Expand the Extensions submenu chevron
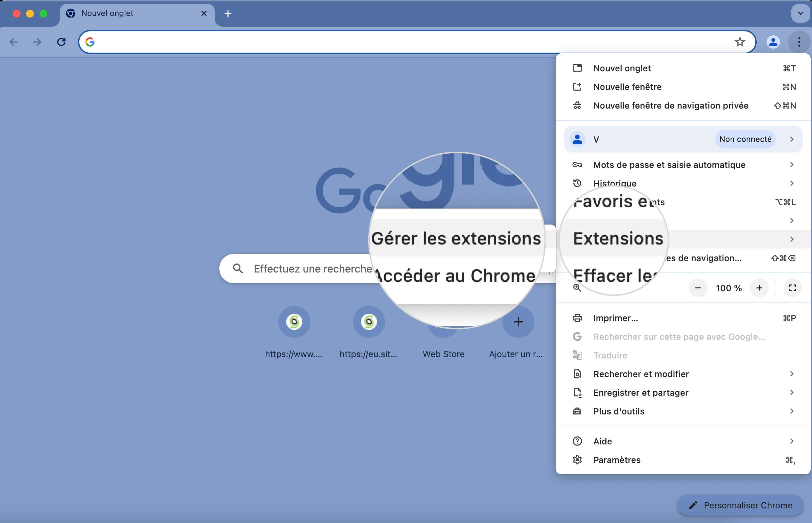812x523 pixels. (x=792, y=239)
